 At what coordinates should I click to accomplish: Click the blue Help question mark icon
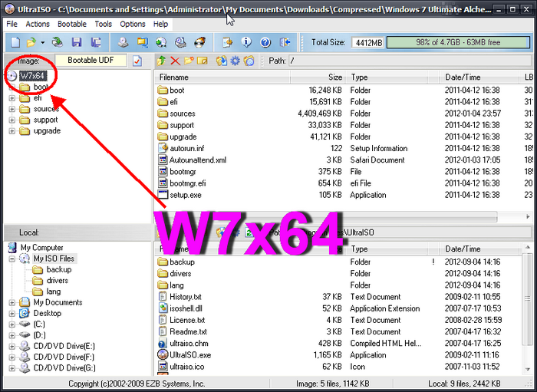click(265, 42)
